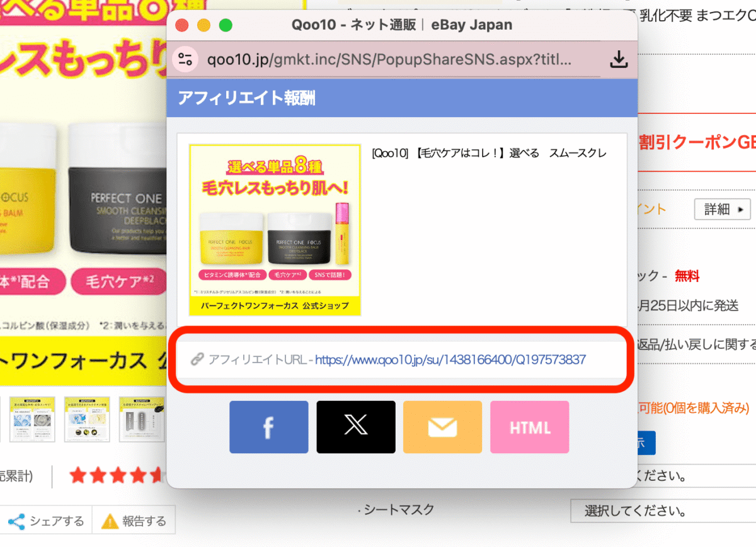Click the popup's address bar URL
756x547 pixels.
click(389, 60)
